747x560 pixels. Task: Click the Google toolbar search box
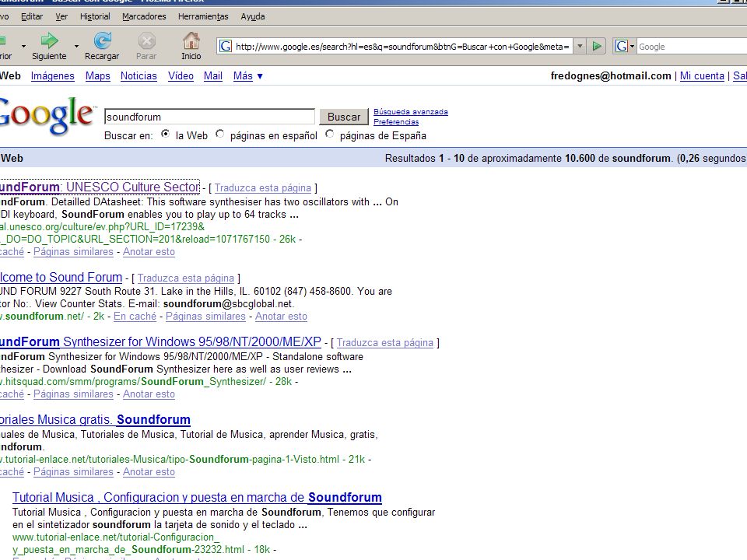pos(692,46)
